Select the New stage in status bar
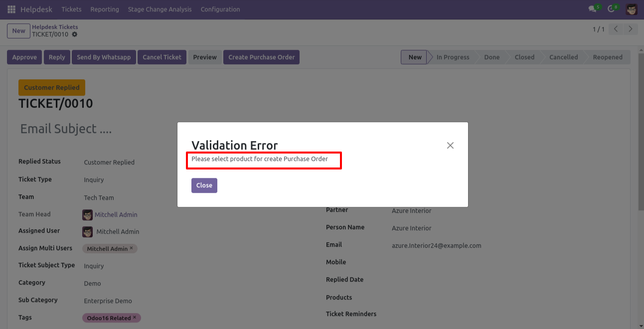Viewport: 644px width, 329px height. point(415,57)
